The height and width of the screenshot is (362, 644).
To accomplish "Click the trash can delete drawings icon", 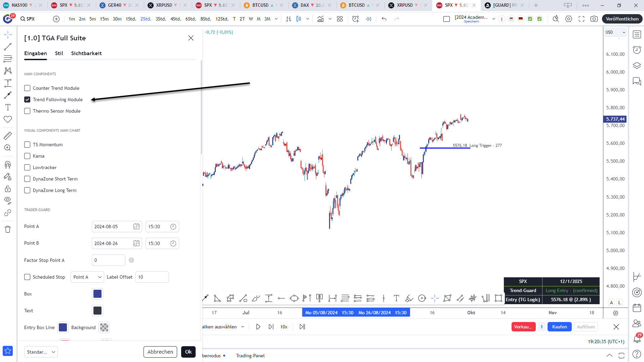I will [8, 229].
